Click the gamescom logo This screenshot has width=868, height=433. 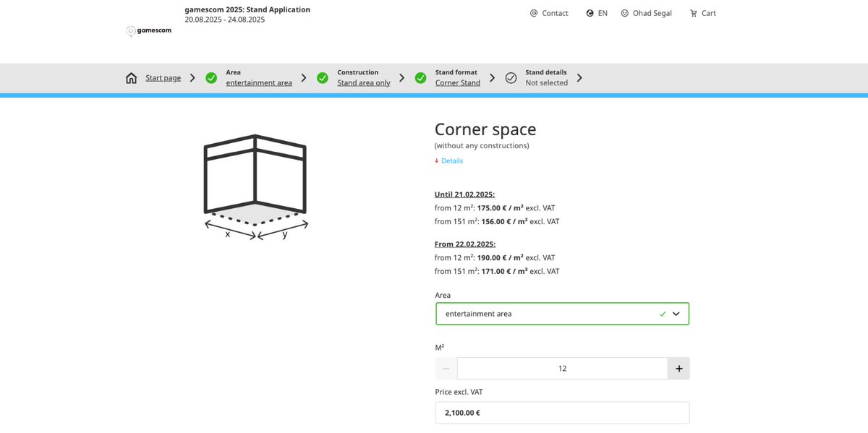pos(150,31)
